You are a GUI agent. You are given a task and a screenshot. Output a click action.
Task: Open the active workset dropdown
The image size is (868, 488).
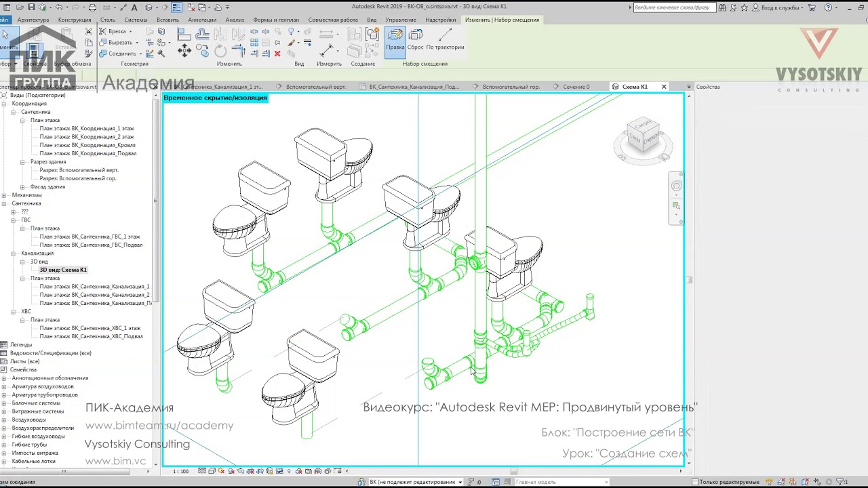click(x=460, y=482)
